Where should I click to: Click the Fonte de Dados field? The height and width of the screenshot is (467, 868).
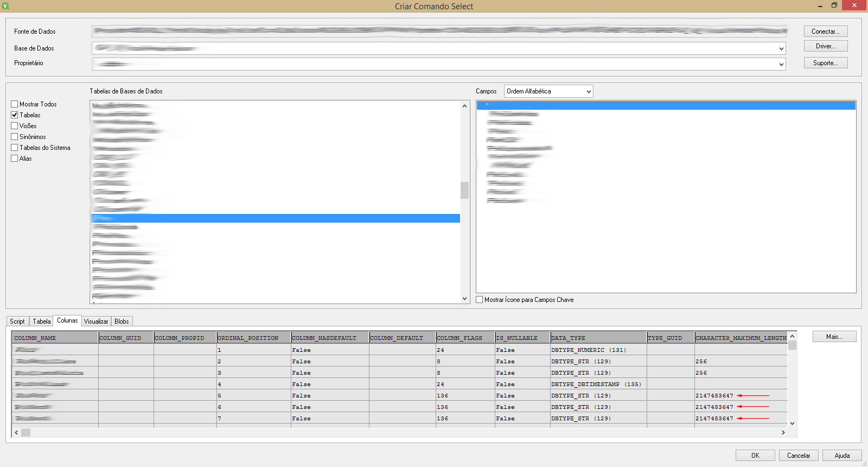tap(439, 31)
